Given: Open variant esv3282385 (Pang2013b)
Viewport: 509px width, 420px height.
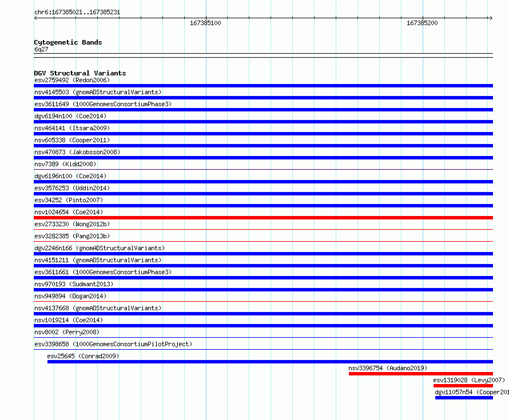Looking at the screenshot, I should (x=72, y=236).
